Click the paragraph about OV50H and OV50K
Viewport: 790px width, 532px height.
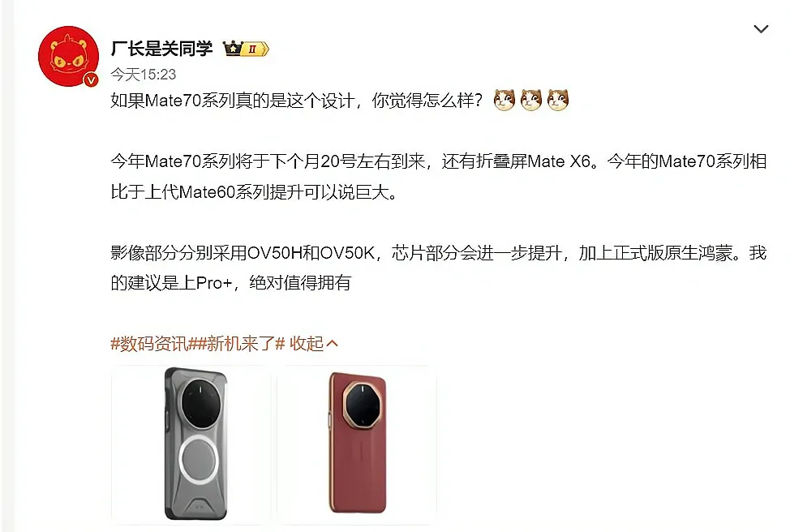tap(438, 268)
